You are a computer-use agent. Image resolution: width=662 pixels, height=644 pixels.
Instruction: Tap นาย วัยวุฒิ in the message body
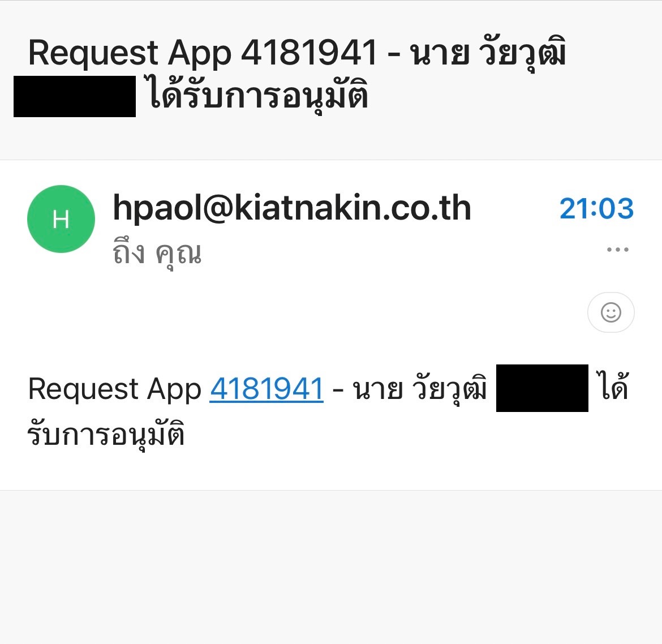point(420,388)
